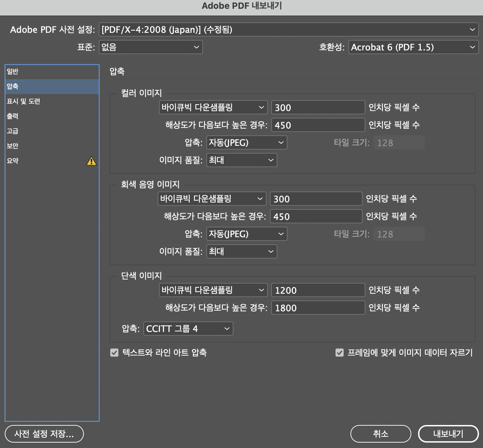The height and width of the screenshot is (448, 483).
Task: Select the 일반 category in sidebar
Action: coord(52,72)
